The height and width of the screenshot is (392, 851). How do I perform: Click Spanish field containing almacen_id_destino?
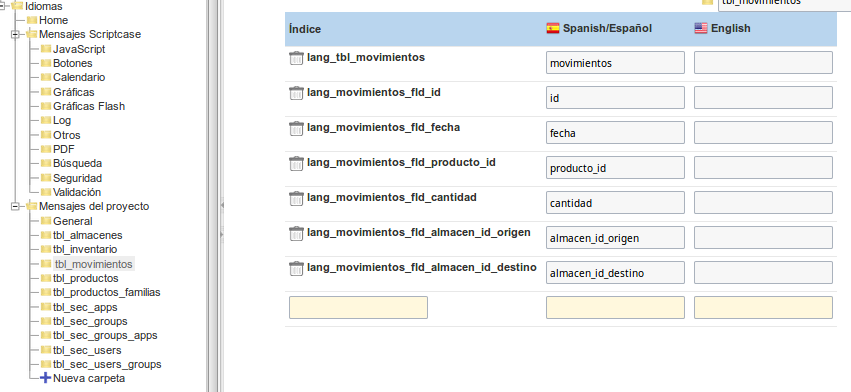point(615,273)
